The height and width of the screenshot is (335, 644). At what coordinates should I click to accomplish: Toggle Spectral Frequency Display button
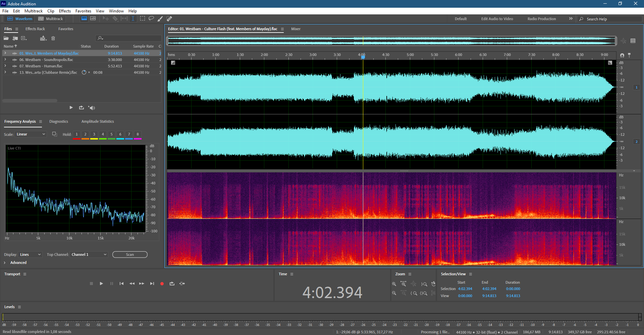click(84, 19)
